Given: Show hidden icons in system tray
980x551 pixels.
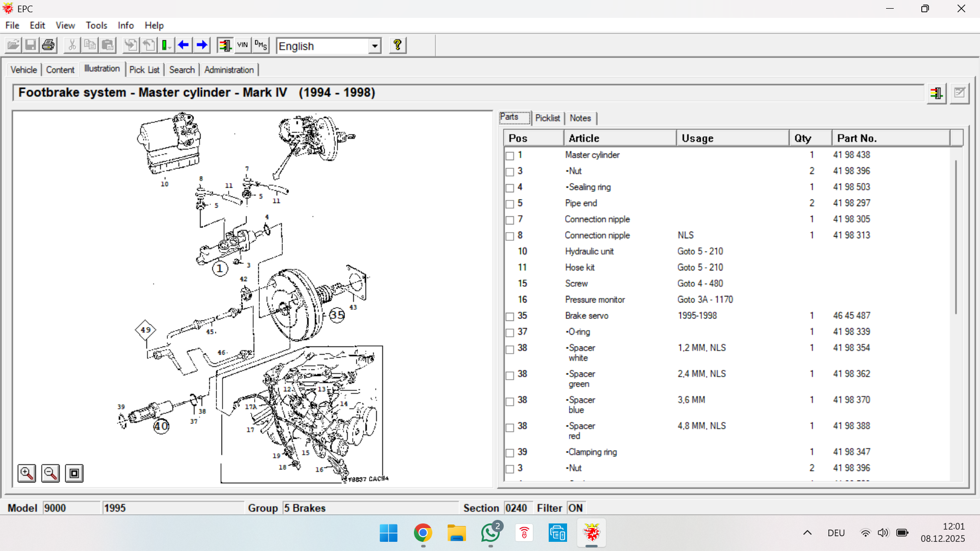Looking at the screenshot, I should (x=807, y=533).
